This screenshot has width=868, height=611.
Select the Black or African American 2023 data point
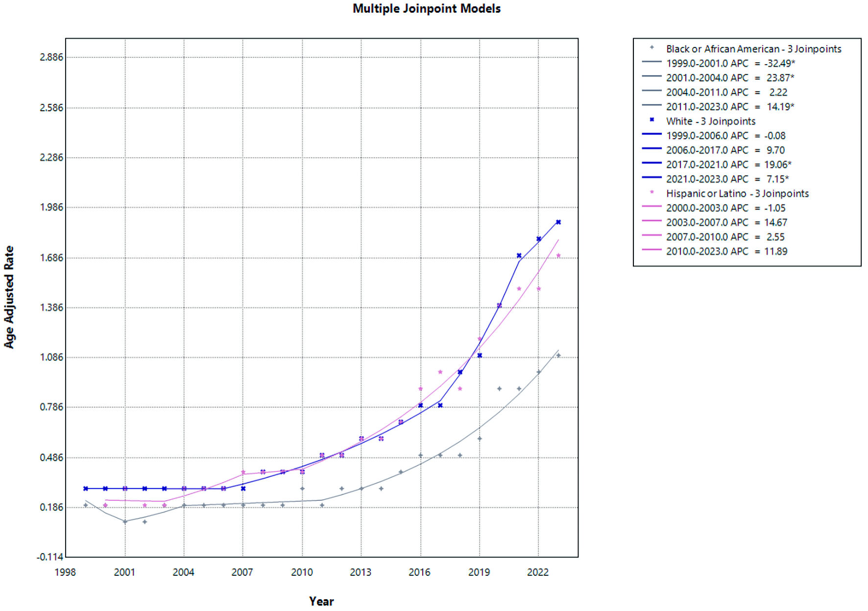pyautogui.click(x=558, y=355)
